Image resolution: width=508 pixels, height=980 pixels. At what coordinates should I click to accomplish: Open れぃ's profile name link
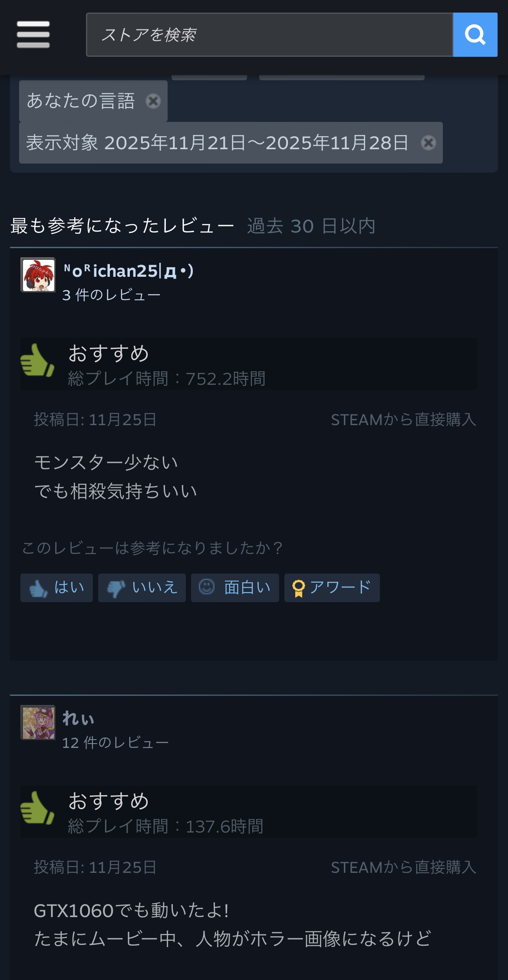point(78,718)
